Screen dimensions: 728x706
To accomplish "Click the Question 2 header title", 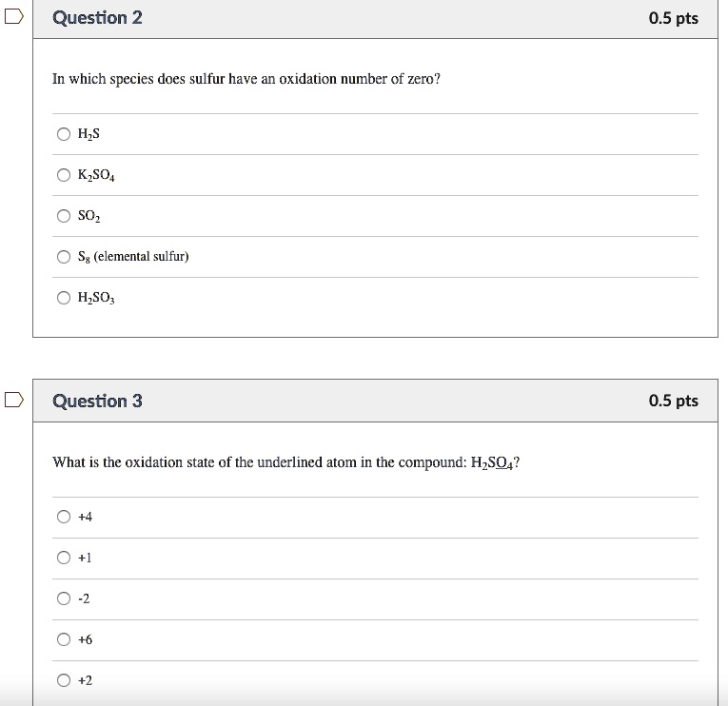I will (x=98, y=18).
